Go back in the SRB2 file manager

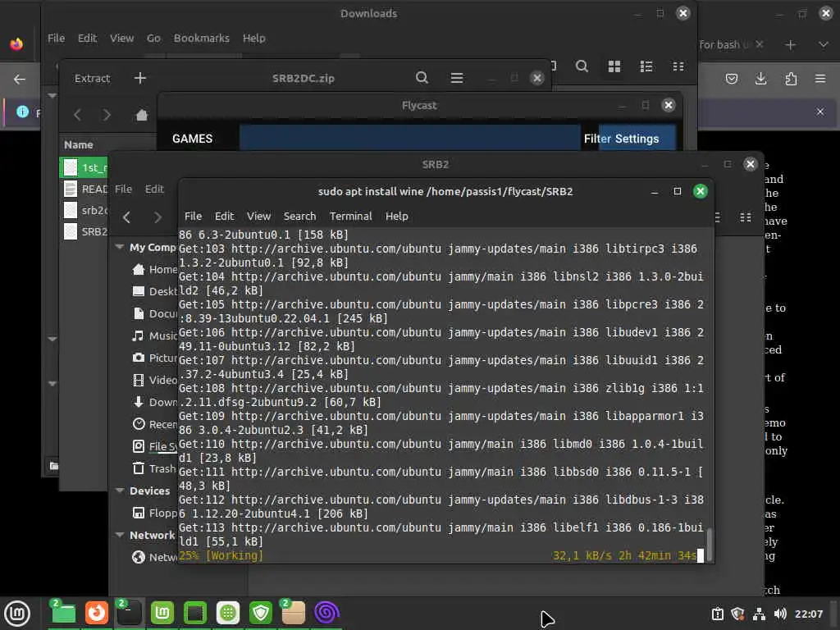coord(126,217)
